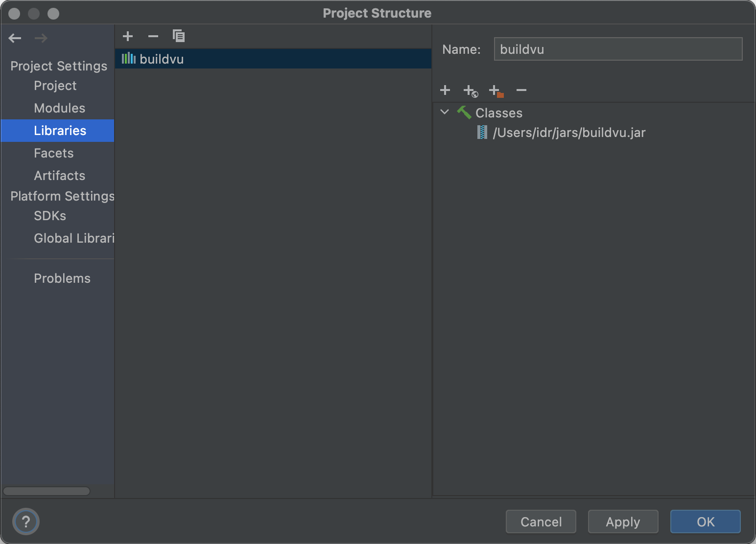
Task: Confirm changes with OK
Action: click(x=705, y=521)
